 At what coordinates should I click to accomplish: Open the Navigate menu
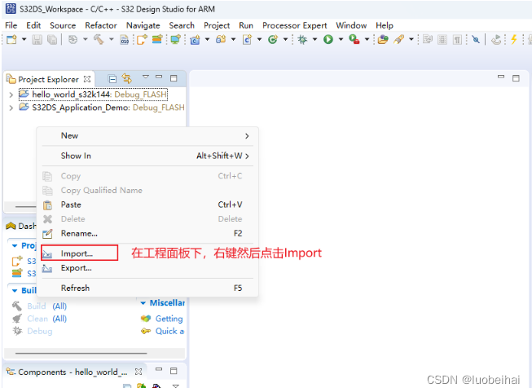[x=143, y=25]
